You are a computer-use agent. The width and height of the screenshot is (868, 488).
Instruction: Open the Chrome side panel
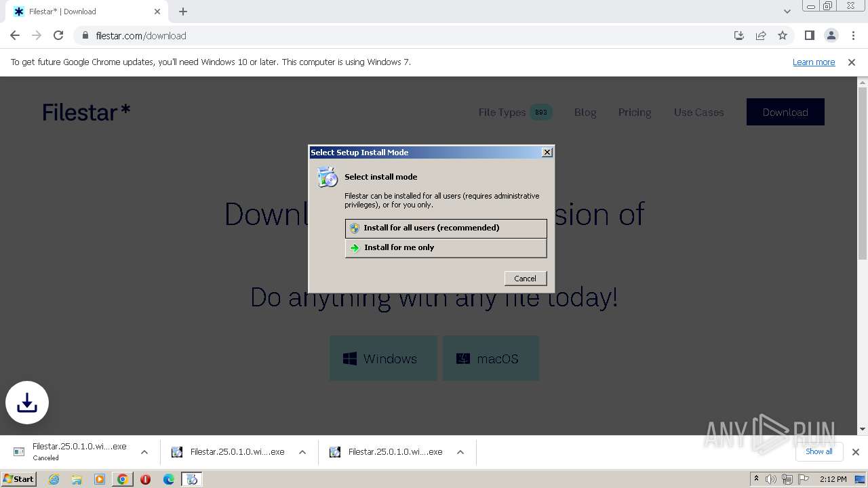click(809, 35)
